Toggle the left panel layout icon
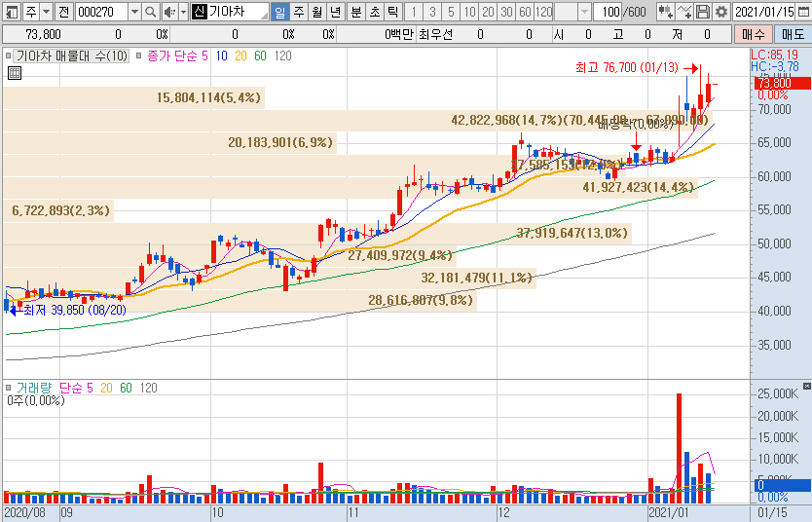The image size is (812, 522). (12, 12)
